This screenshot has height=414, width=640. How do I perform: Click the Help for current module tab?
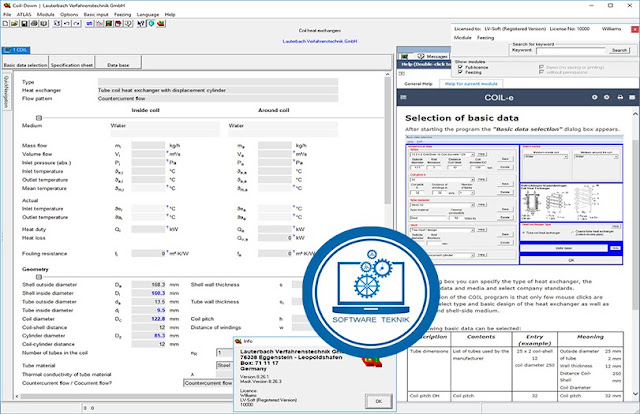click(x=471, y=84)
